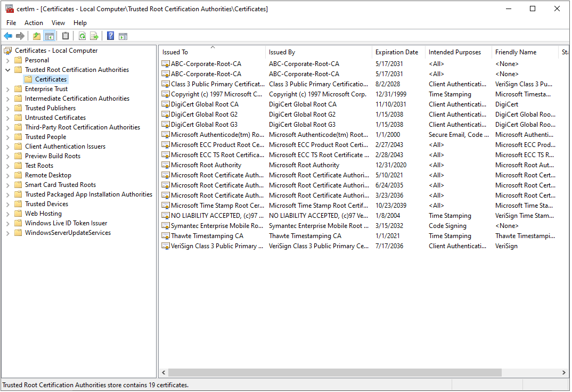Click the certlm icon in the title bar
The image size is (572, 392).
[x=9, y=9]
